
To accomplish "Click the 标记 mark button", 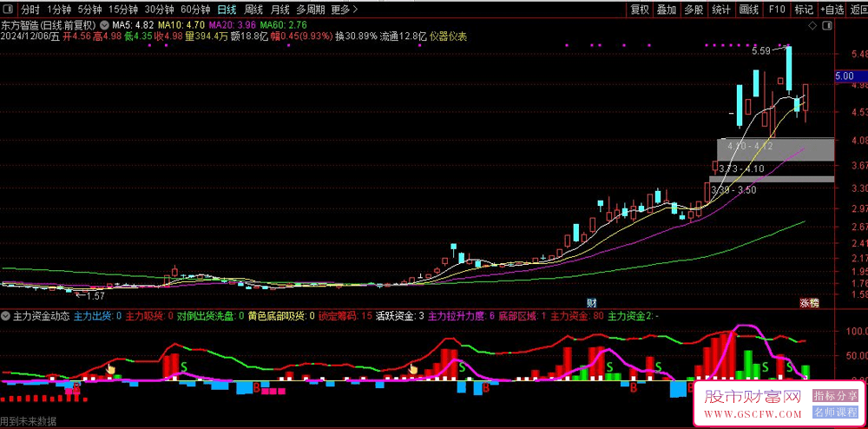I will tap(804, 10).
